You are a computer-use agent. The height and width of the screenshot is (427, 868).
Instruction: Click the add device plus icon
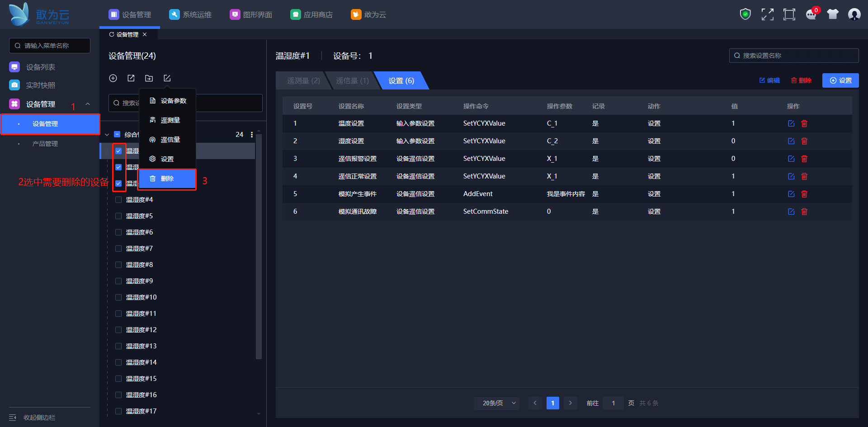tap(113, 78)
